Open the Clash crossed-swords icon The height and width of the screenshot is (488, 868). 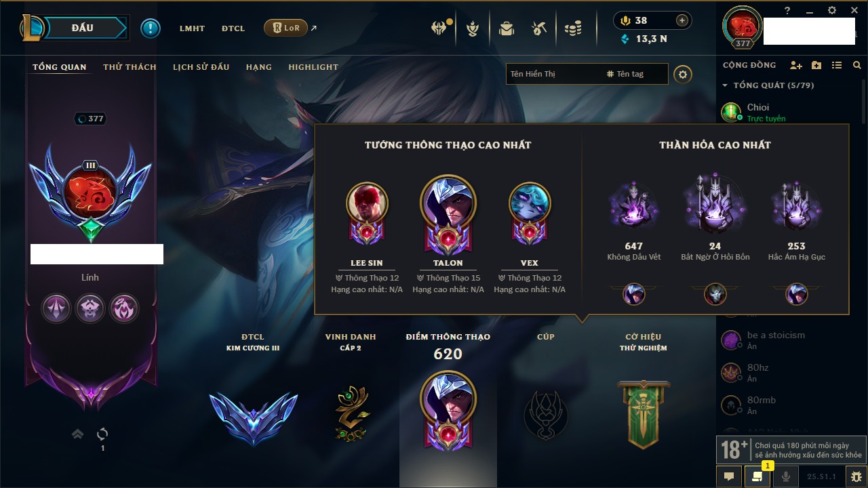click(x=440, y=28)
